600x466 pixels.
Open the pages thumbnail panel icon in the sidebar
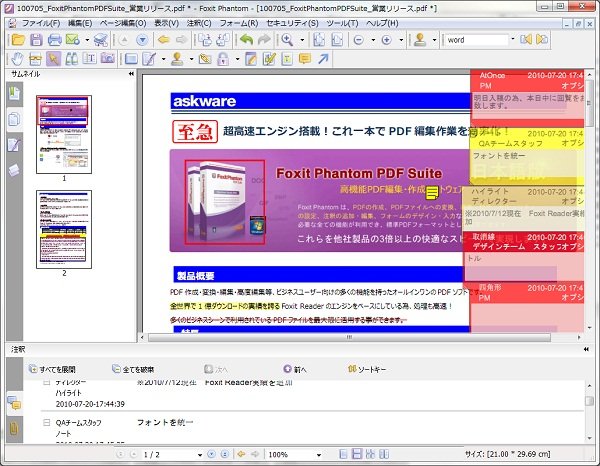[x=14, y=119]
